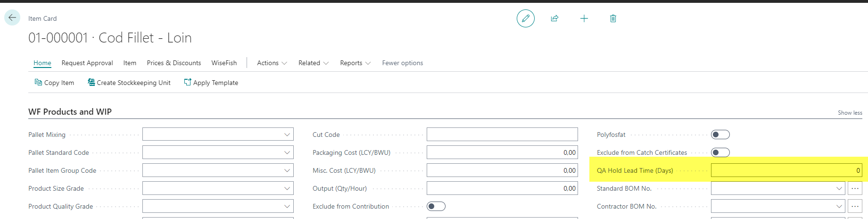Expand the Actions menu
The width and height of the screenshot is (868, 219).
click(x=272, y=63)
